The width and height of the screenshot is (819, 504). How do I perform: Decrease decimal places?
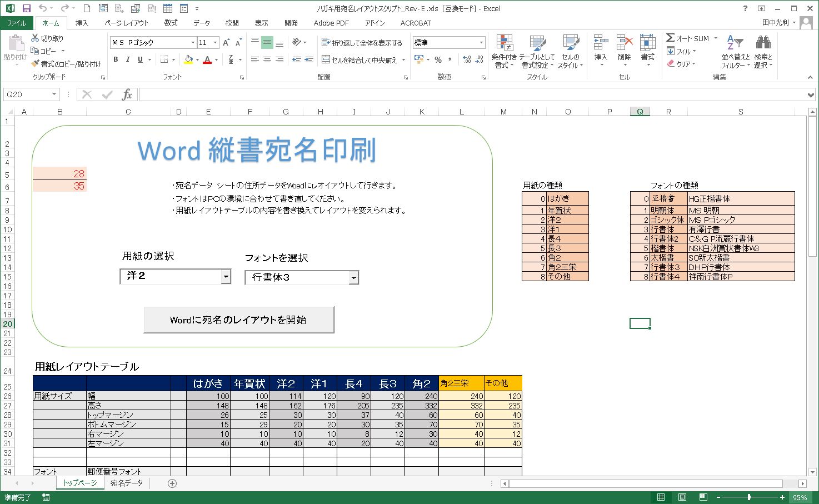(x=479, y=59)
